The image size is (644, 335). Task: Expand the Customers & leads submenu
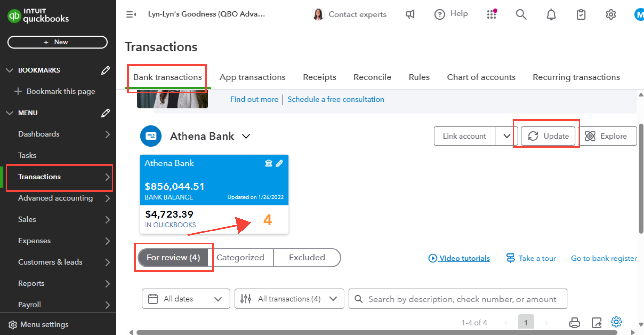[108, 262]
